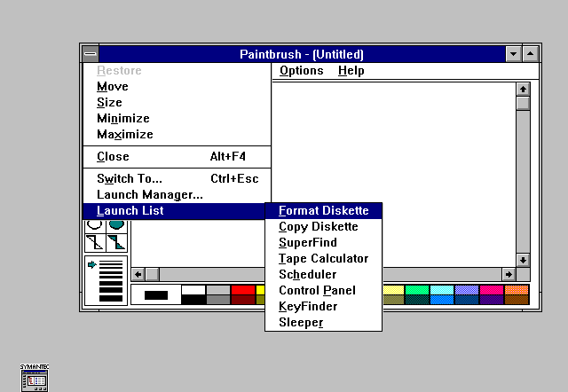Pick the bright blue swatch below cyan
Viewport: 568px width, 392px height.
tap(442, 300)
